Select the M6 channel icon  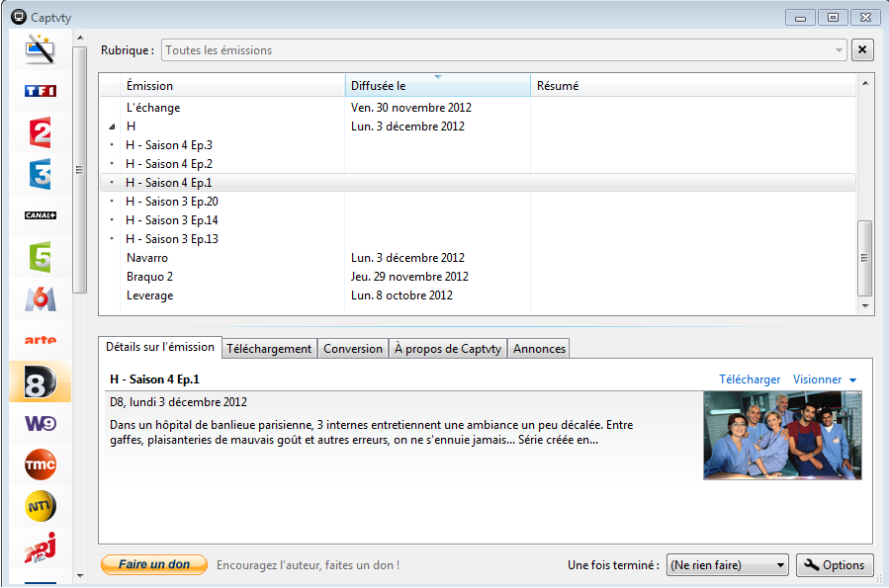pyautogui.click(x=41, y=298)
